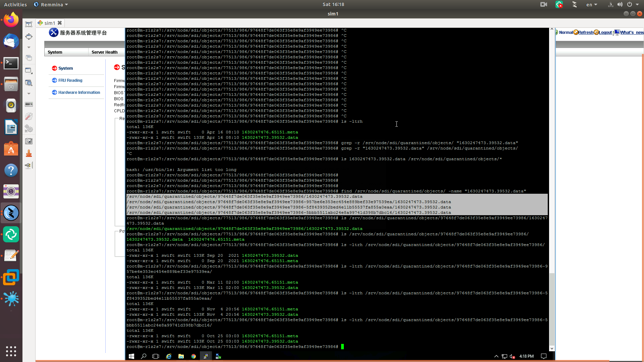Viewport: 644px width, 362px height.
Task: Open Remmina tools gears icon
Action: click(x=29, y=129)
